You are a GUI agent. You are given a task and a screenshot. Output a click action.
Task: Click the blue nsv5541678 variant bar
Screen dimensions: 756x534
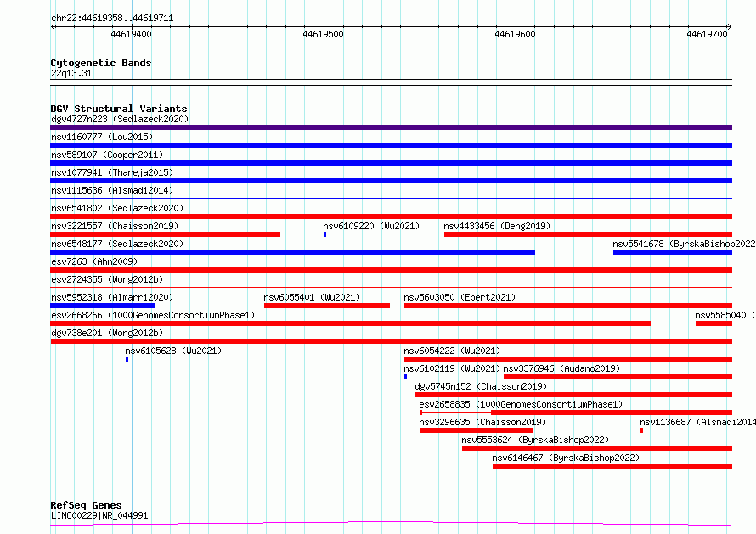tap(673, 252)
